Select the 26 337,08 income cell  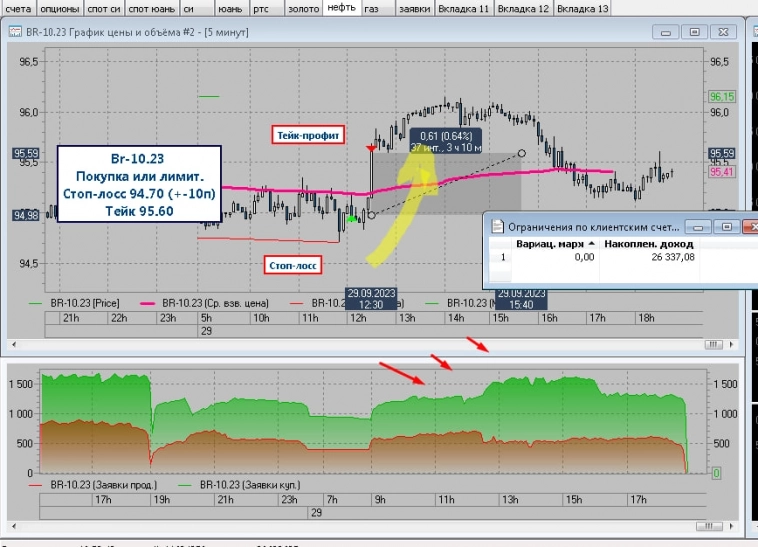point(649,257)
